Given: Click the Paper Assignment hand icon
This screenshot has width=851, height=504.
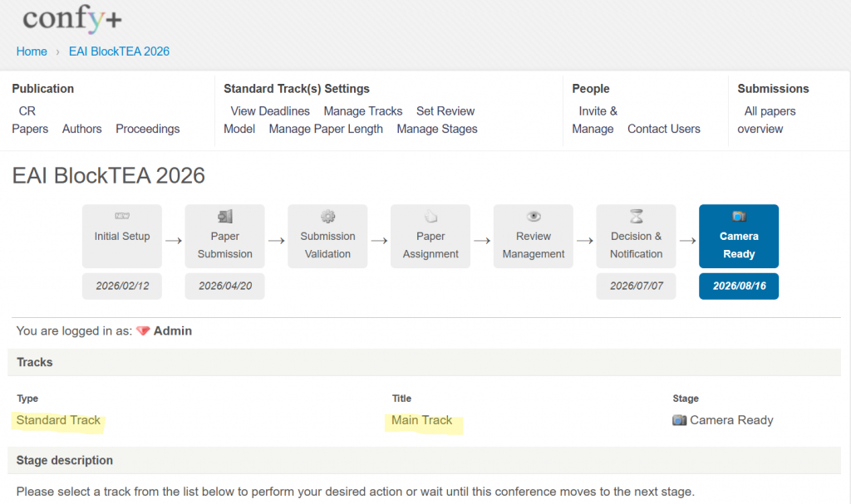Looking at the screenshot, I should point(430,217).
